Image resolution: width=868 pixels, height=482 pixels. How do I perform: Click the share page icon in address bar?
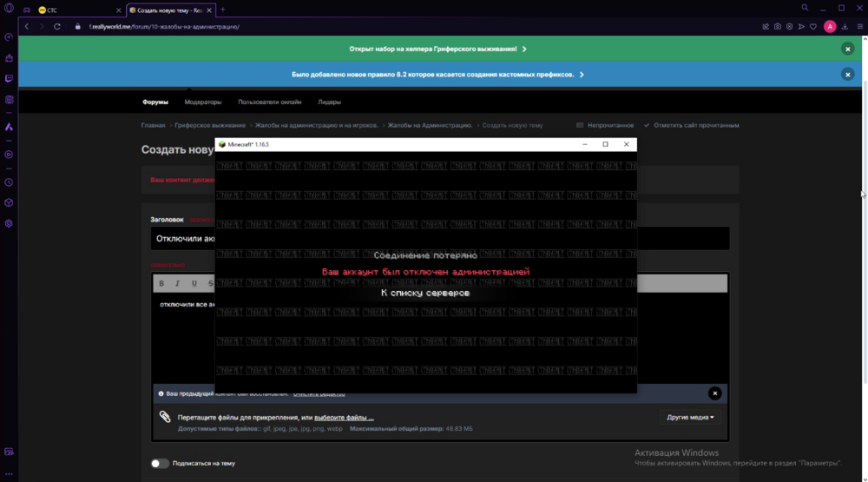[x=766, y=27]
